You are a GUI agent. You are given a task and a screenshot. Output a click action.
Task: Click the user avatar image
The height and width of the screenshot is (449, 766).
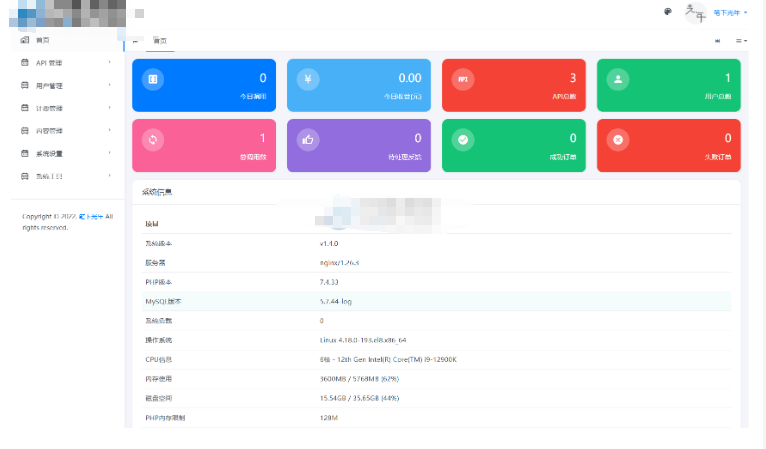696,13
